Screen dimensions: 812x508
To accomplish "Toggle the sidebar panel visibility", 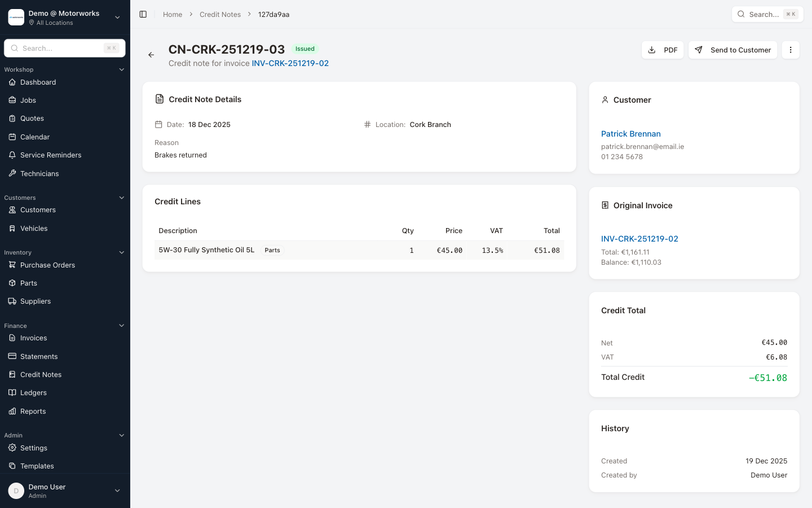I will tap(143, 14).
